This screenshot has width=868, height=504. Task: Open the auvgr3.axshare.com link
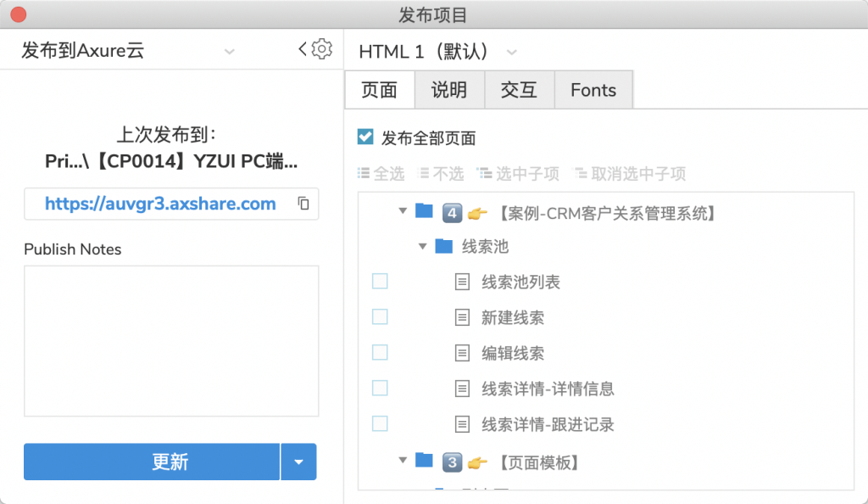pyautogui.click(x=160, y=204)
